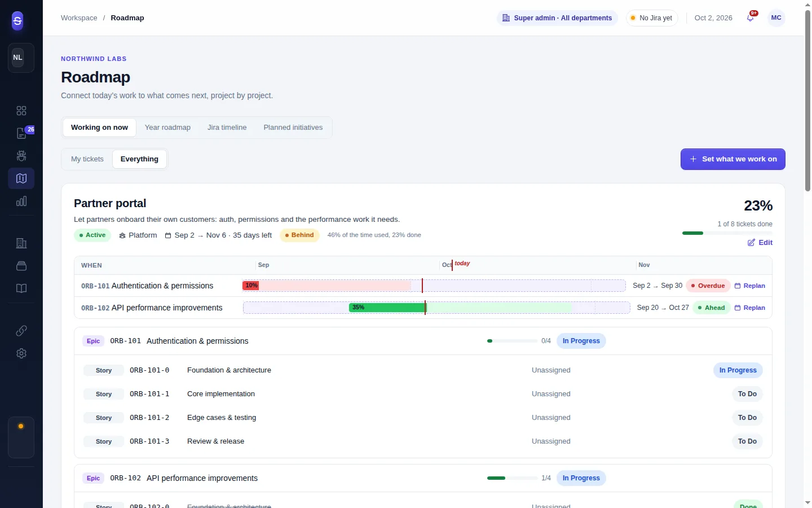Open To Do status for Edge cases & testing
Viewport: 812px width, 508px height.
[x=748, y=418]
